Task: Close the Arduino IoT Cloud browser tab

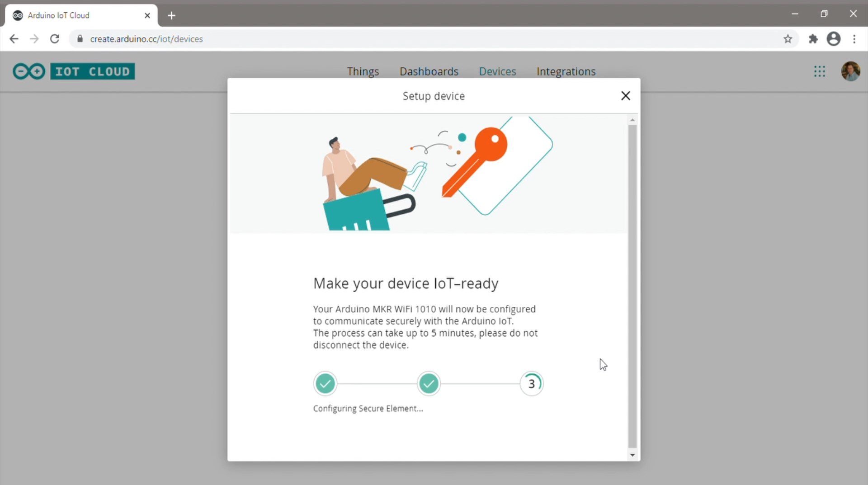Action: 147,15
